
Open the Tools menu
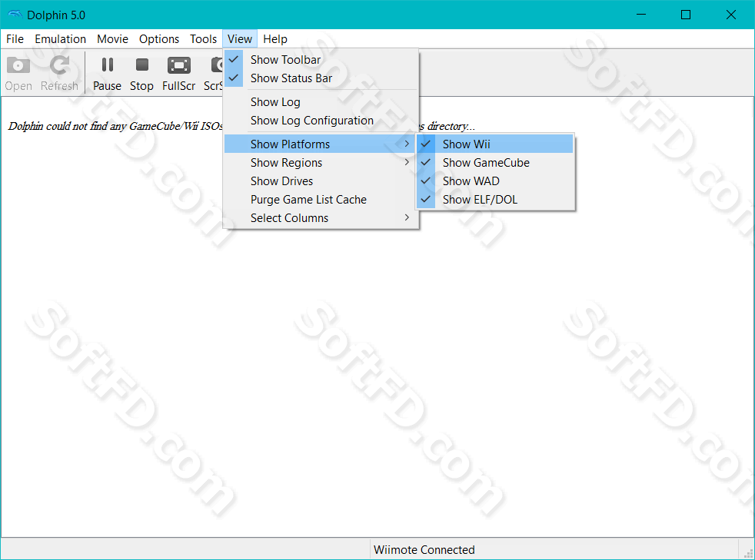click(203, 39)
